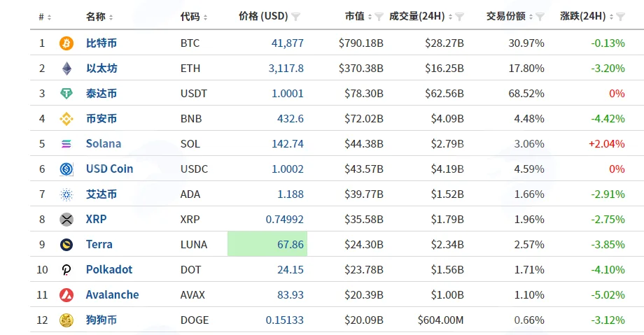Open the USD Coin link
The image size is (644, 335).
(109, 169)
